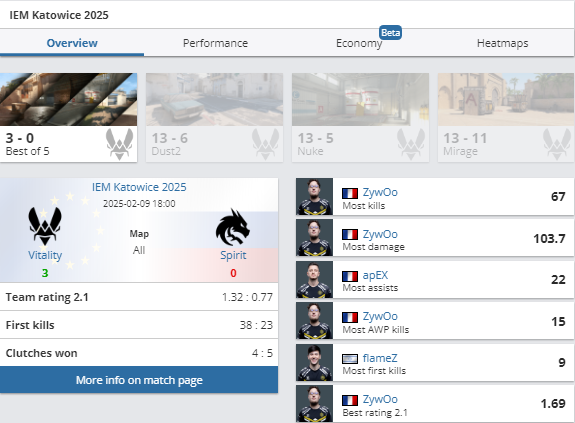Image resolution: width=575 pixels, height=423 pixels.
Task: Select the Mirage 13-11 map card
Action: point(506,117)
